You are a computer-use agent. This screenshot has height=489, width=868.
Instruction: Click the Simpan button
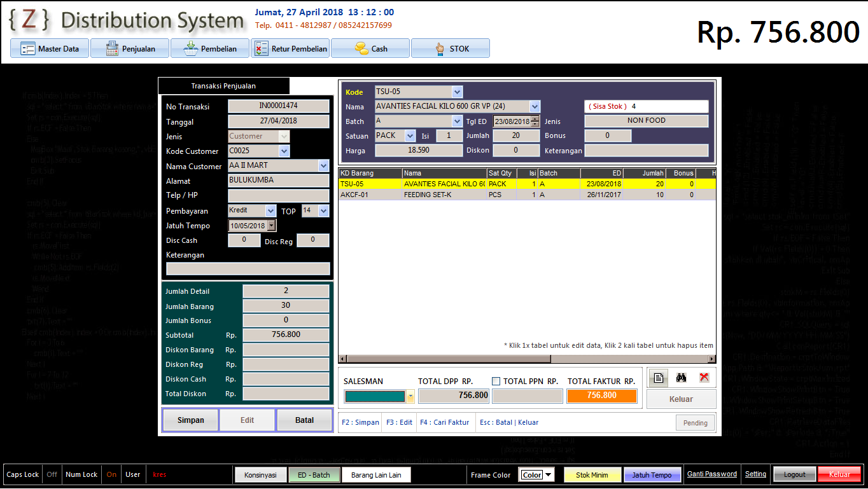click(x=191, y=420)
